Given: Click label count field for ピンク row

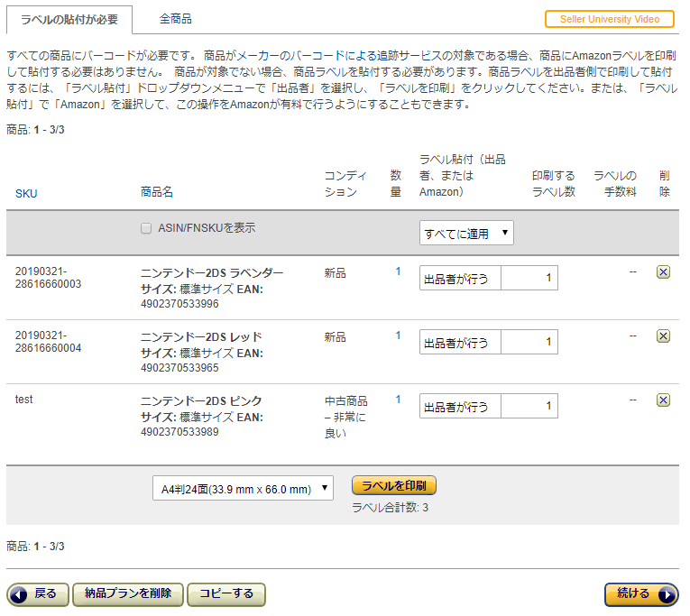Looking at the screenshot, I should click(529, 406).
